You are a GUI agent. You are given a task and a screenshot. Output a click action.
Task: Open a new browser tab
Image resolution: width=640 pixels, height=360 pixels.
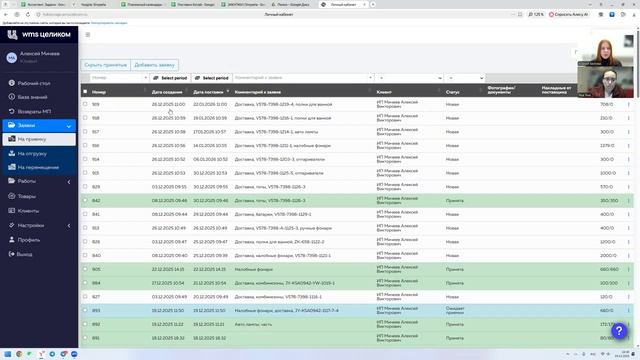coord(373,4)
